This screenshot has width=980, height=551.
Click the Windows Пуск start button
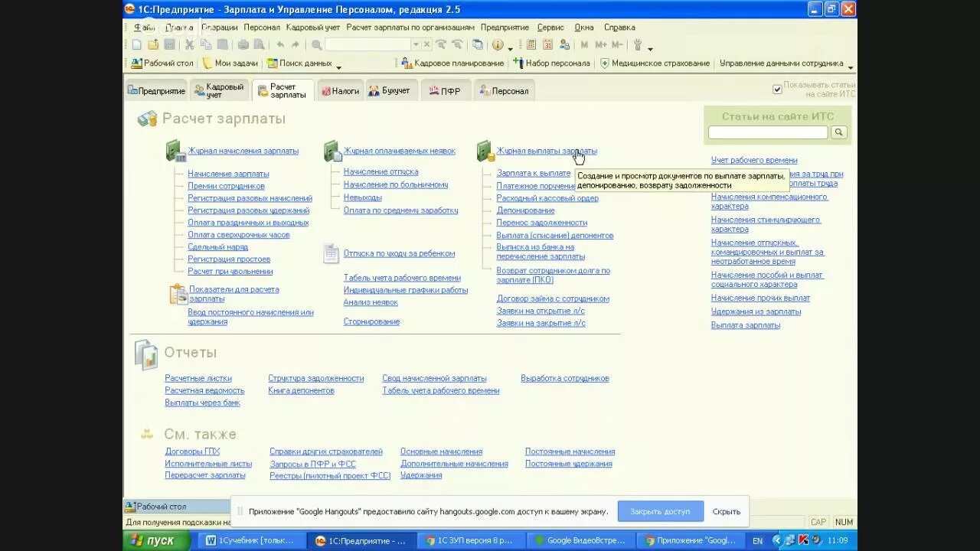156,540
